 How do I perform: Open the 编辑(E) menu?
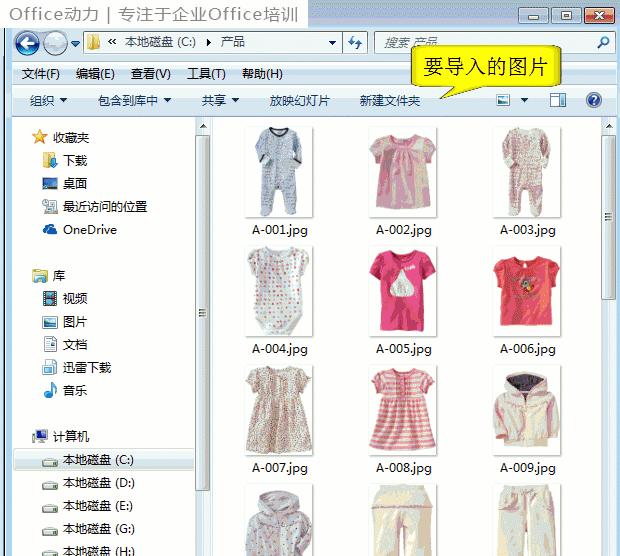click(95, 74)
